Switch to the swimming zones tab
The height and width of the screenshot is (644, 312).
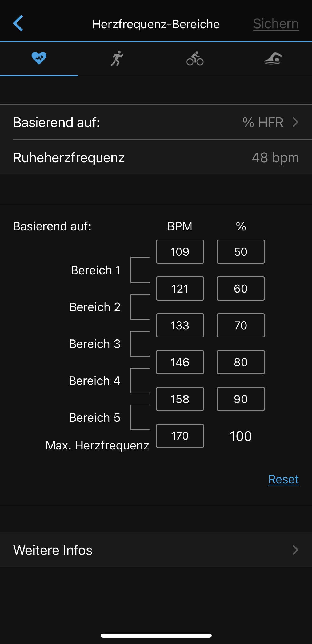273,58
